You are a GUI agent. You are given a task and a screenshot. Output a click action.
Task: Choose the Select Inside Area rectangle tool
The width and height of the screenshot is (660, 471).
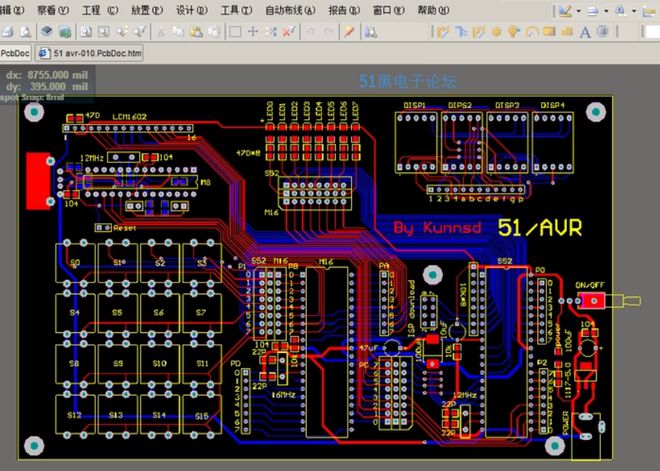pos(235,32)
